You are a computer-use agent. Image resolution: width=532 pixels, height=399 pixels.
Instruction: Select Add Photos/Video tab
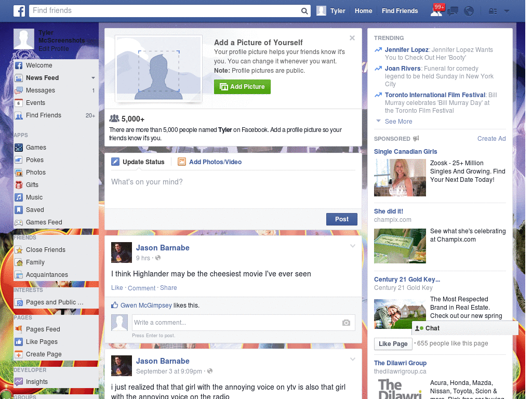[210, 162]
